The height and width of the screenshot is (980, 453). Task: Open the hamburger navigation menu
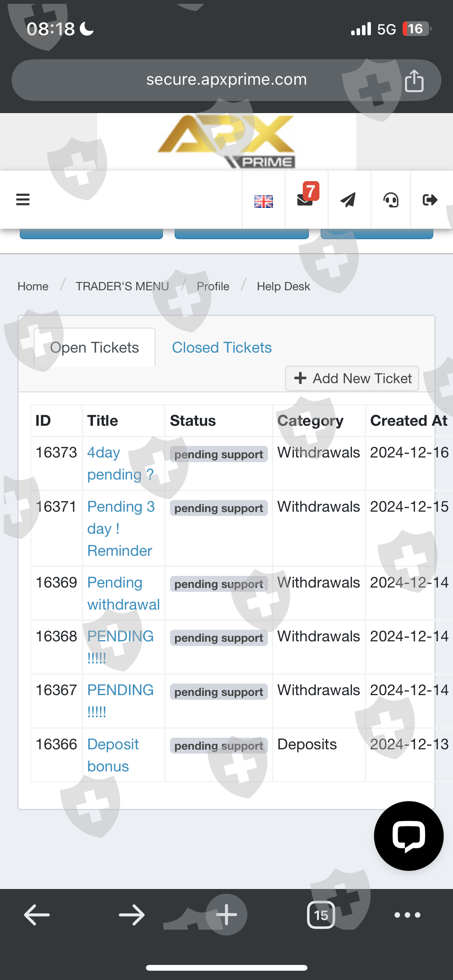click(x=23, y=200)
